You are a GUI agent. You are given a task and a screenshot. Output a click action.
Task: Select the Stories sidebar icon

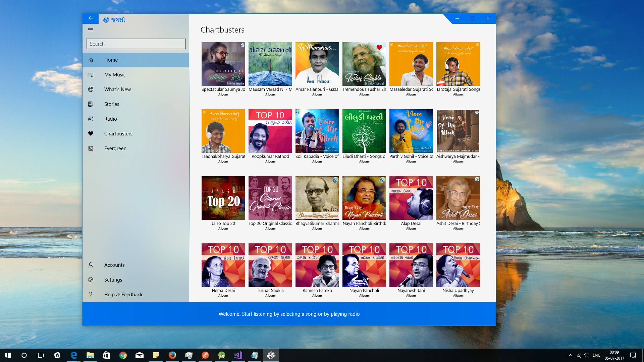91,104
